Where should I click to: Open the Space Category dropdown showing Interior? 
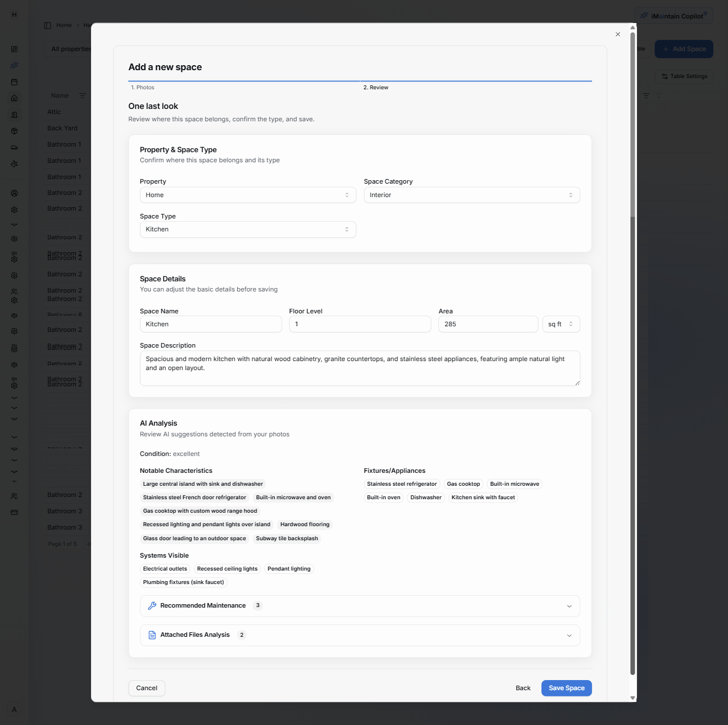[x=472, y=195]
